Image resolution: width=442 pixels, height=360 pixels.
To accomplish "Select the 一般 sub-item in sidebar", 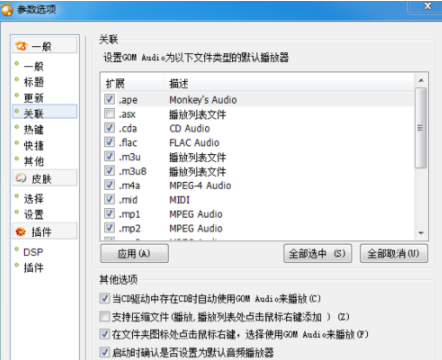I will click(34, 66).
